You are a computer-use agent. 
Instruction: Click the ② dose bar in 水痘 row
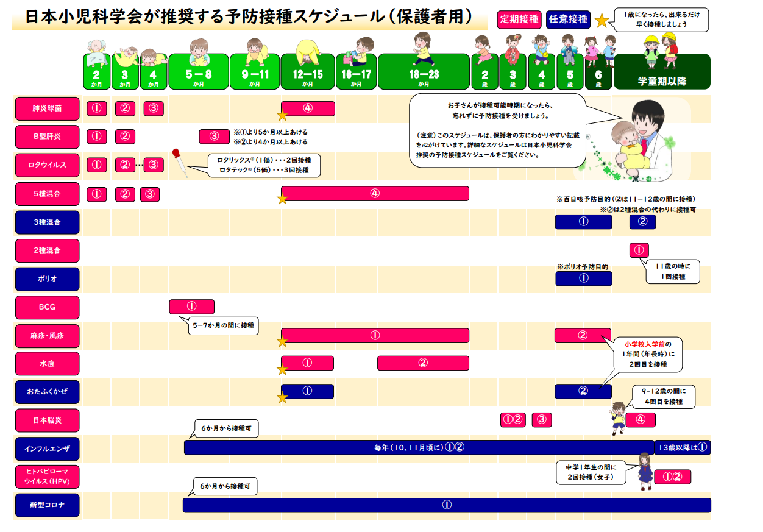click(423, 363)
